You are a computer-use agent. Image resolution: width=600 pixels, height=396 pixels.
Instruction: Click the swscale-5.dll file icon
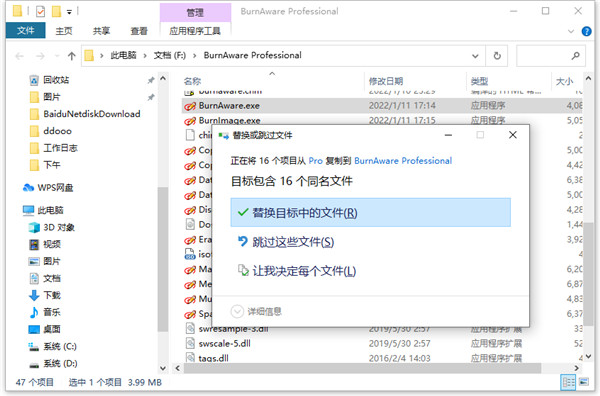coord(190,343)
